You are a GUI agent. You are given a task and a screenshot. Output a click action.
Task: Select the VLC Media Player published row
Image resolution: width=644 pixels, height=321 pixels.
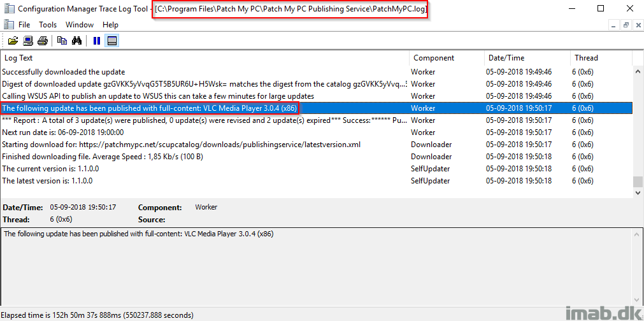tap(316, 108)
